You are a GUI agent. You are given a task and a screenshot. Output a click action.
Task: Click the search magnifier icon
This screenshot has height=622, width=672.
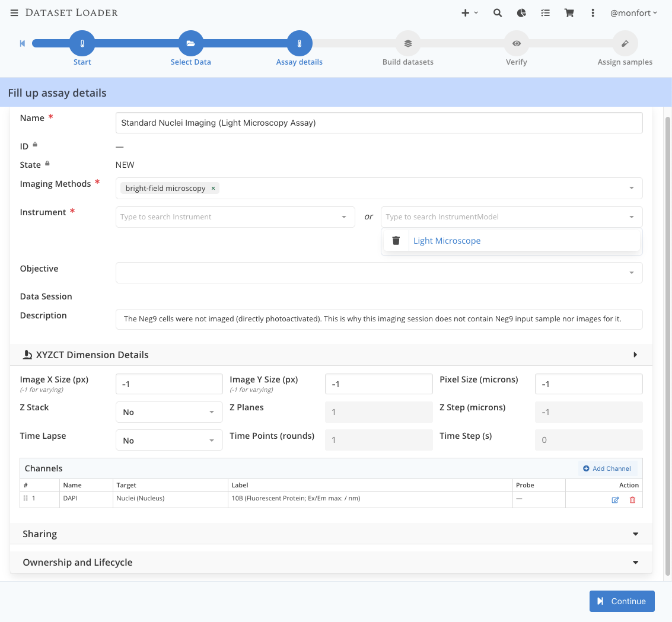tap(498, 13)
